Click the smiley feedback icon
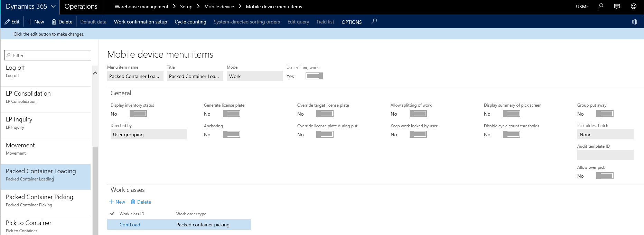This screenshot has height=235, width=644. [x=633, y=6]
